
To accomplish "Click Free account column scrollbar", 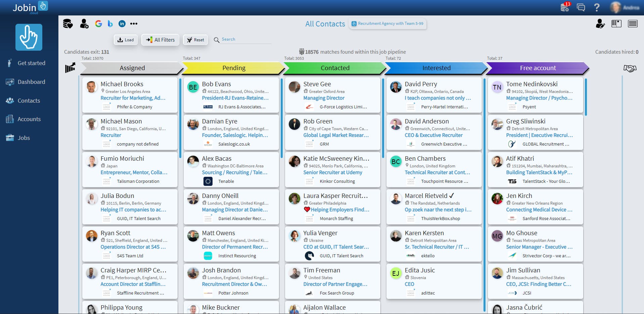I will (x=586, y=97).
